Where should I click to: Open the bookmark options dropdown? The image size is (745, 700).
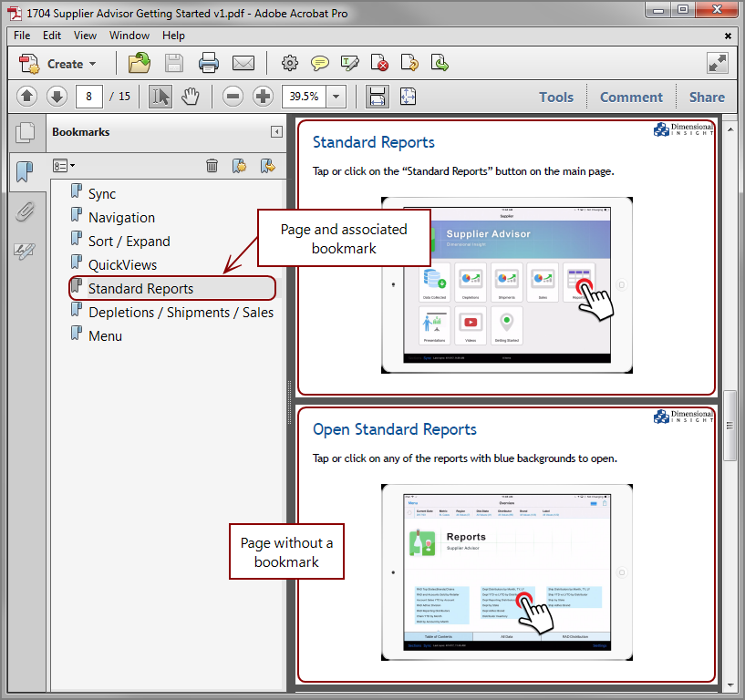tap(64, 165)
